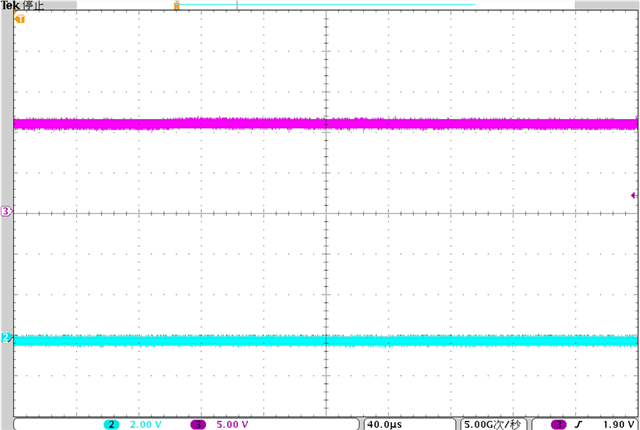Click the channel 3 badge beside 5.00 V
The image size is (640, 430).
(x=198, y=425)
